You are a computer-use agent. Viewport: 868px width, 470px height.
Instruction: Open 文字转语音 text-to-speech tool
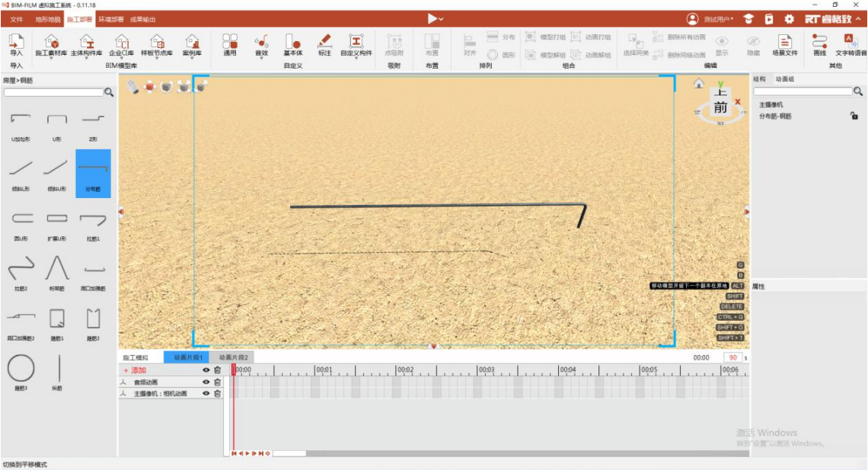(x=850, y=45)
